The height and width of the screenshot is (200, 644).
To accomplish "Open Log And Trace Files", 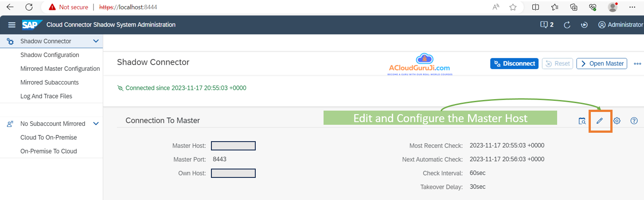I will (46, 96).
